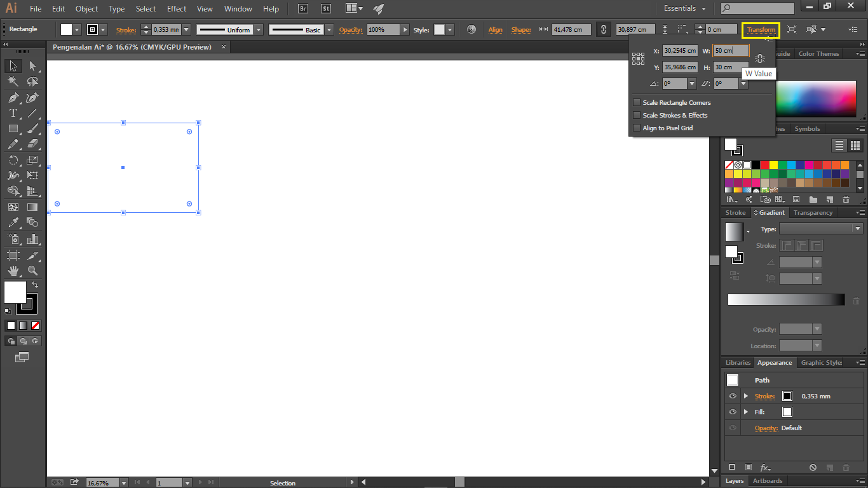Open the Effect menu

tap(177, 9)
